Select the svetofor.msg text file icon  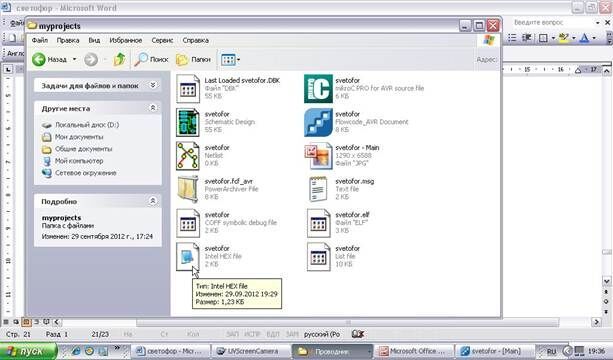(x=318, y=190)
